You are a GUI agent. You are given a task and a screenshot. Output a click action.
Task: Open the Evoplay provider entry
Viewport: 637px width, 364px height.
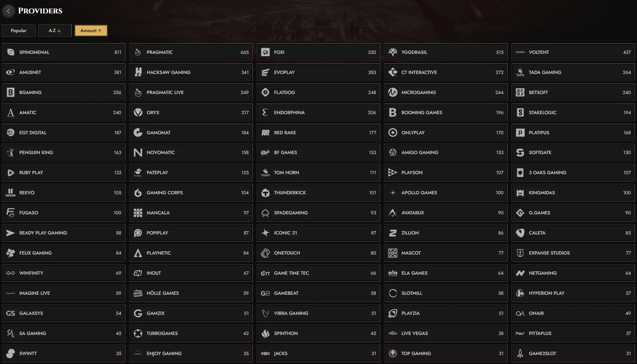[318, 72]
